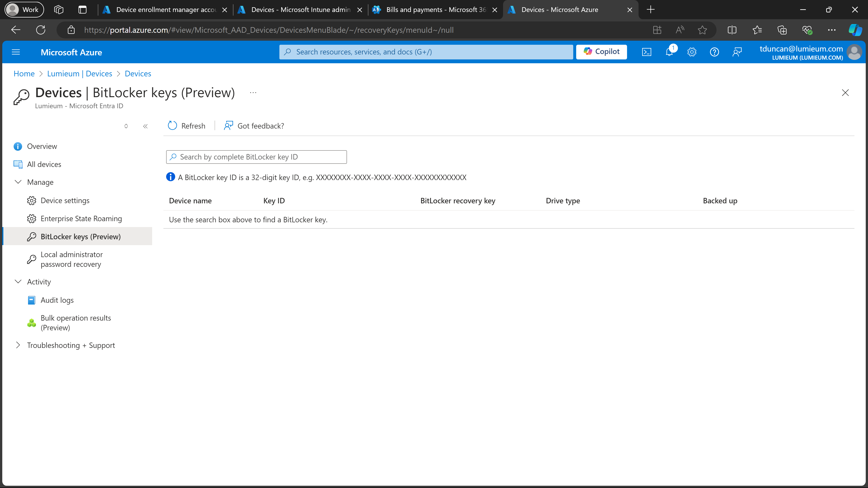
Task: Collapse the side menu with double chevron
Action: [145, 126]
